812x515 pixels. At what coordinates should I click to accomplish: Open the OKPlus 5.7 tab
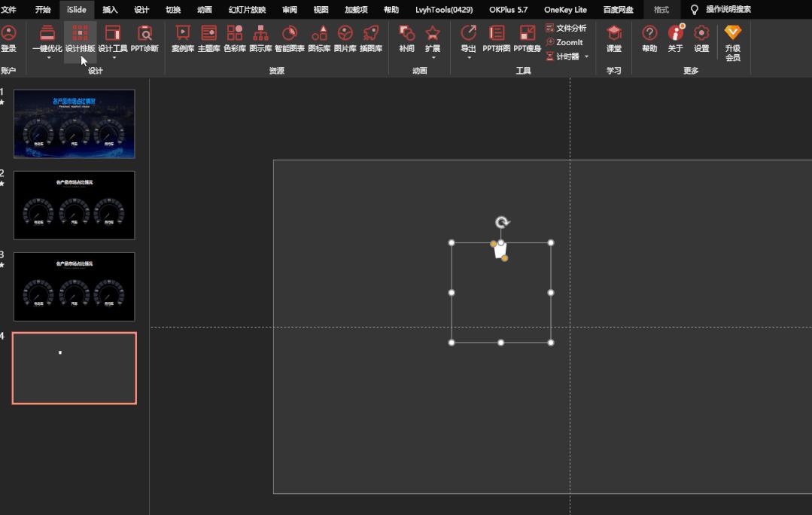click(508, 10)
